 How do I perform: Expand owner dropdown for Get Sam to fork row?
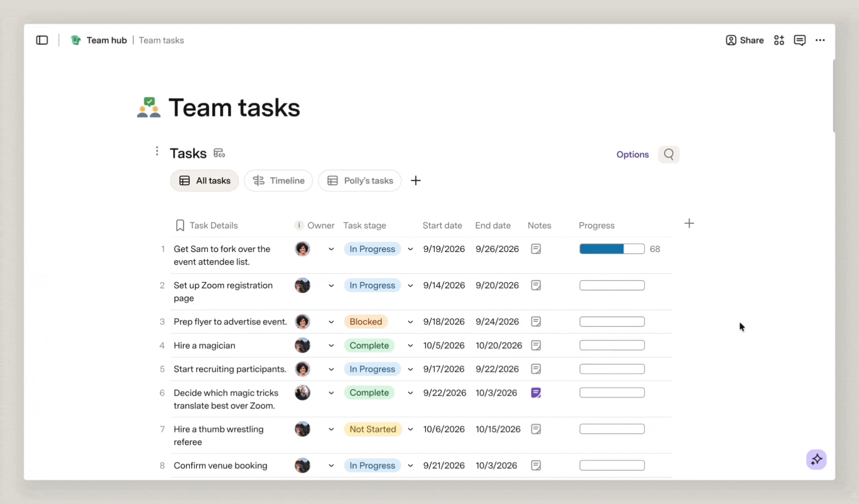tap(331, 249)
